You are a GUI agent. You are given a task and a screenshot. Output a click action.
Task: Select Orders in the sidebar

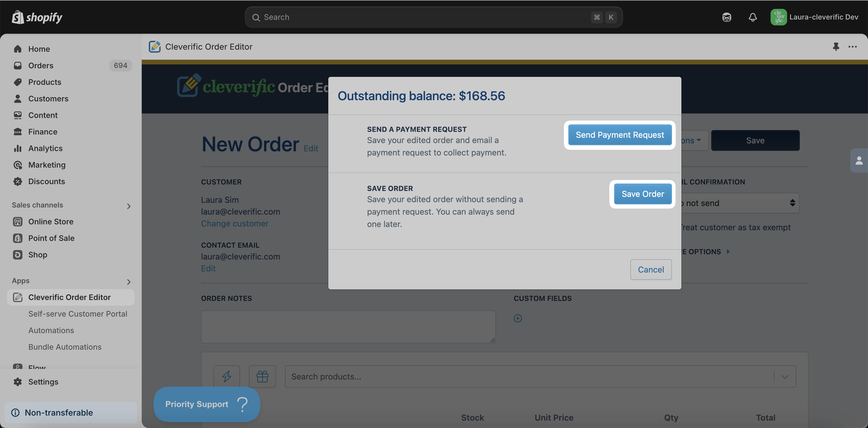tap(40, 65)
